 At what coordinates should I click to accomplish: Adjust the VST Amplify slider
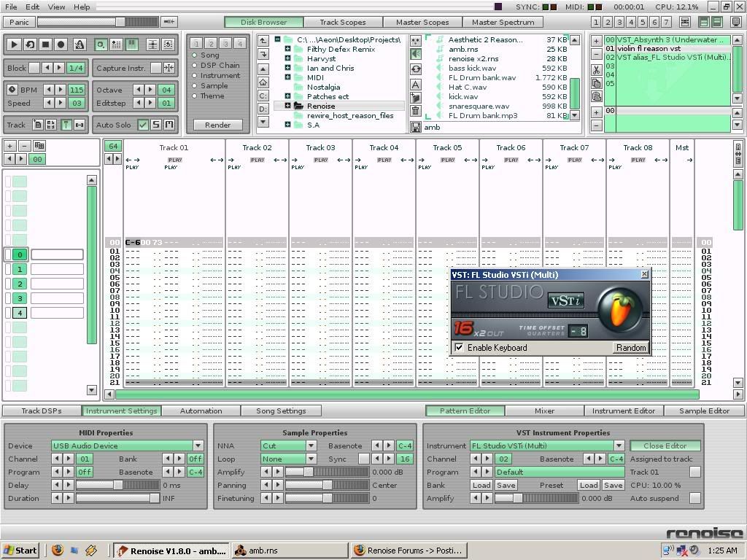pyautogui.click(x=536, y=498)
